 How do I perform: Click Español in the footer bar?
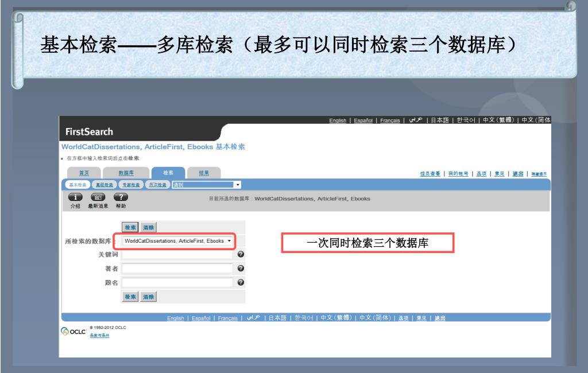[x=201, y=318]
